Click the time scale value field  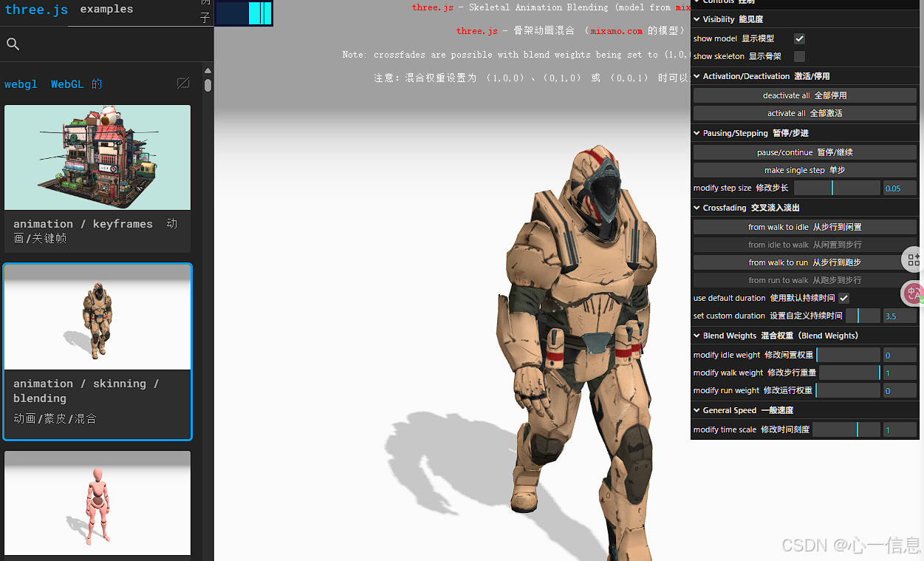[900, 429]
